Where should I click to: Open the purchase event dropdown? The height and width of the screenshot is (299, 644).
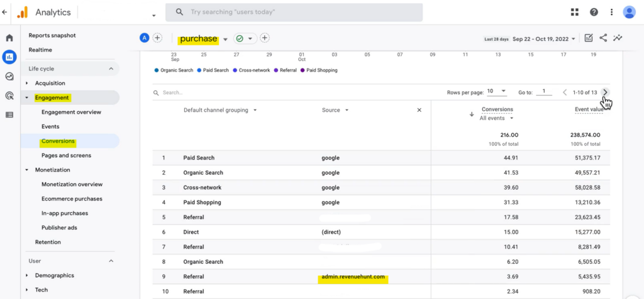click(225, 40)
